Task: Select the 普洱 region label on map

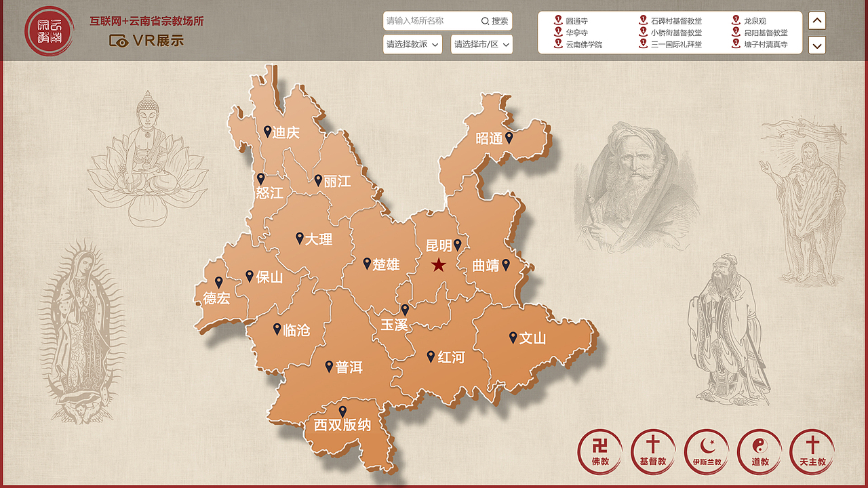Action: [x=349, y=367]
